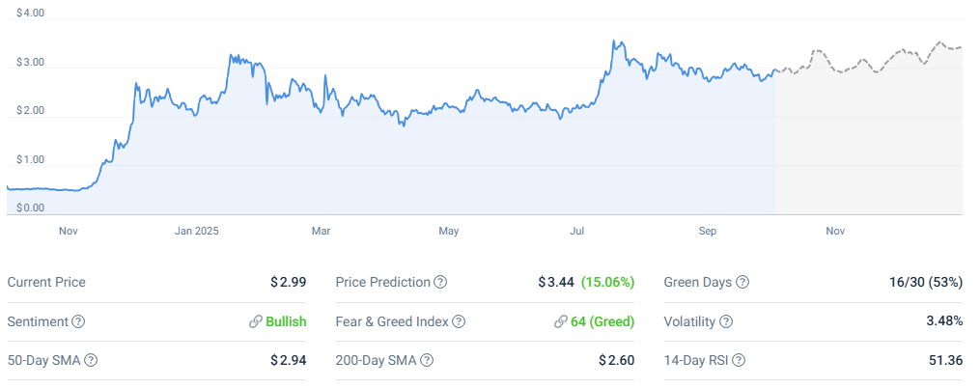Click help icon beside Green Days
Screen dimensions: 980x388
(x=742, y=283)
